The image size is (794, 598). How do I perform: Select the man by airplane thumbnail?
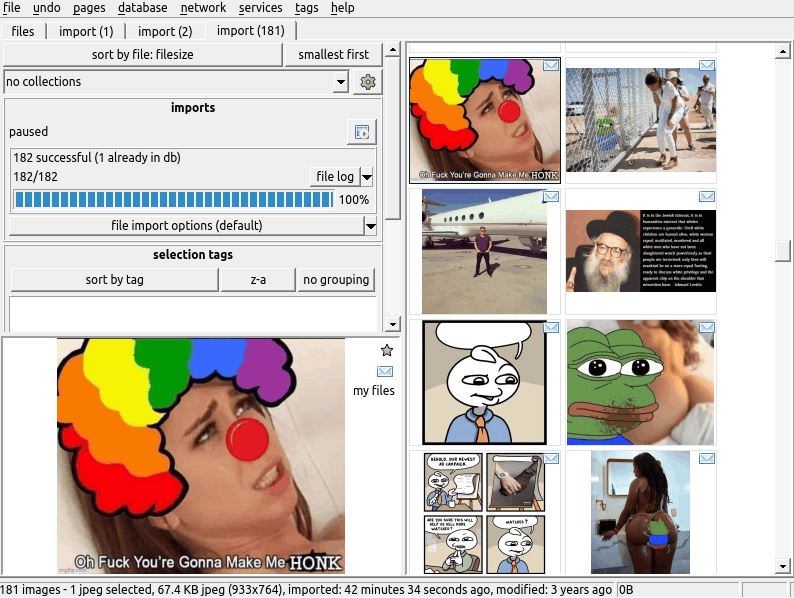(485, 251)
